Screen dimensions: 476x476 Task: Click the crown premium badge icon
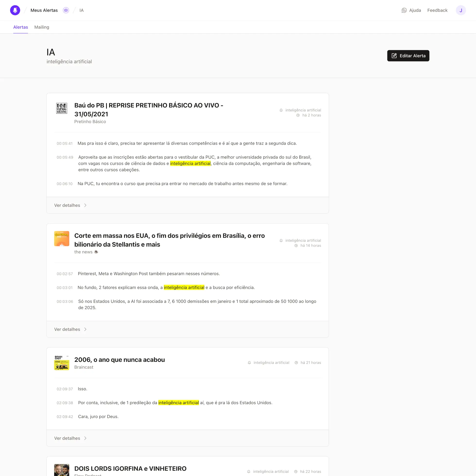[x=66, y=10]
